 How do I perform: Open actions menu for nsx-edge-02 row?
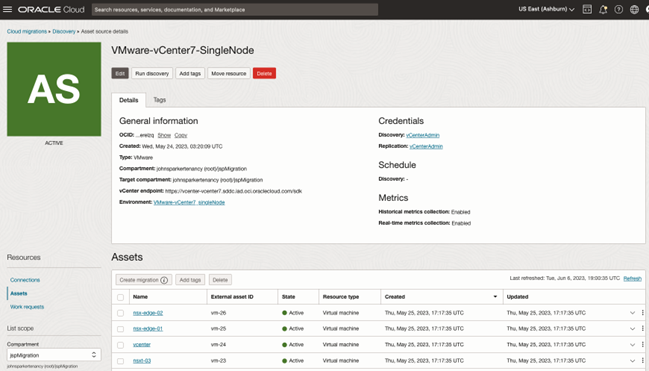pyautogui.click(x=642, y=313)
